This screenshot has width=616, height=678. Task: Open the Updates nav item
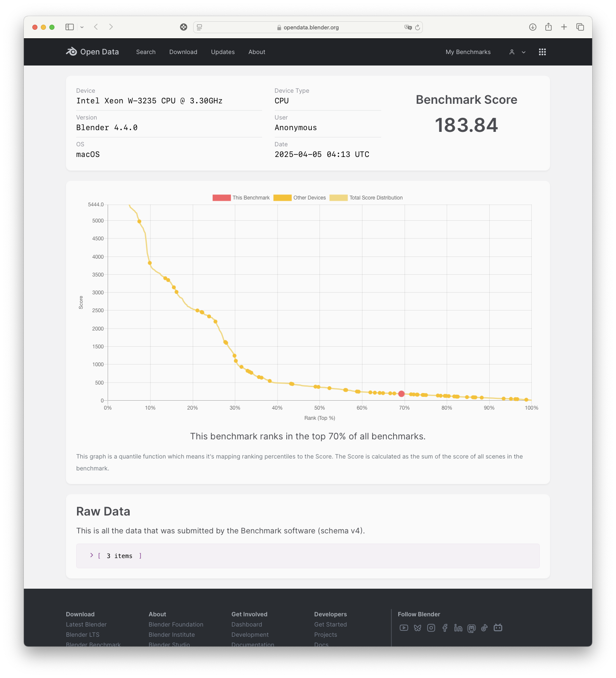[222, 52]
